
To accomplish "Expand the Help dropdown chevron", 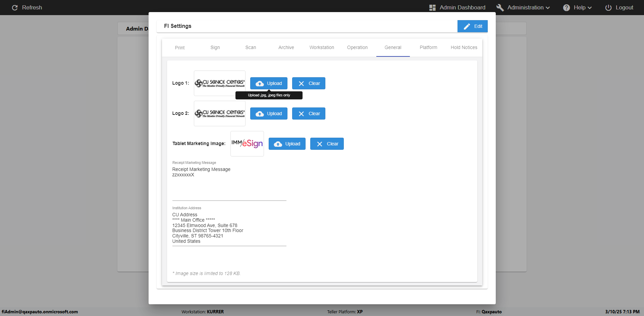I will pyautogui.click(x=590, y=8).
